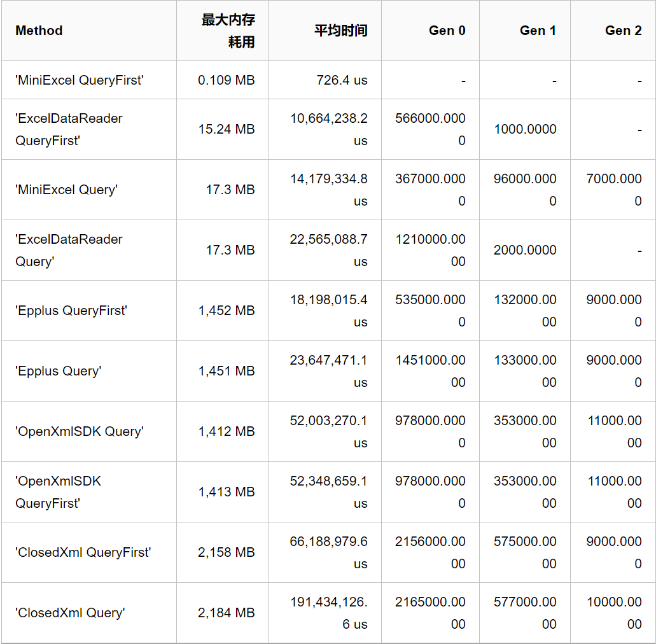Click the 'ClosedXml Query' method cell
Screen dimensions: 656x644
tap(70, 613)
